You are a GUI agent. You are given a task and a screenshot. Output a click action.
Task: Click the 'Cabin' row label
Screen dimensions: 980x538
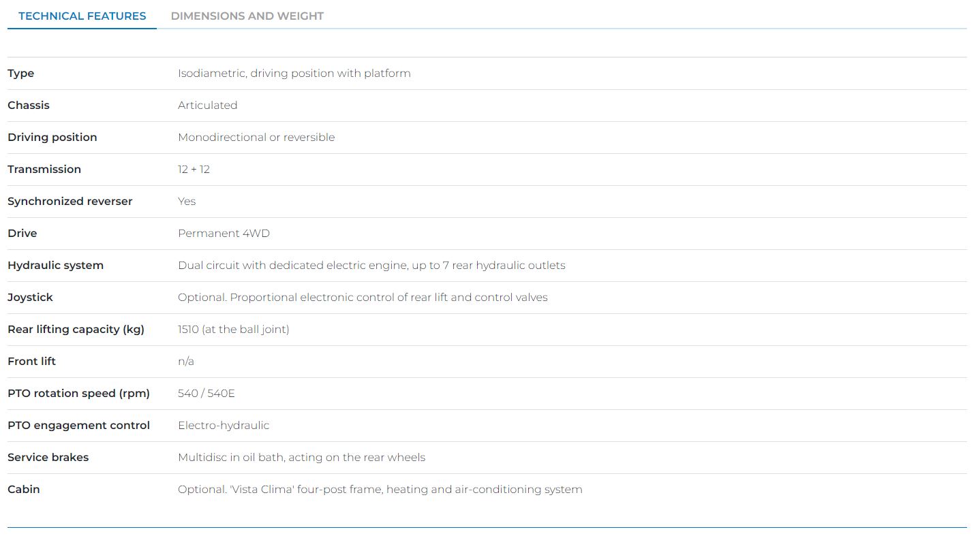pyautogui.click(x=24, y=490)
